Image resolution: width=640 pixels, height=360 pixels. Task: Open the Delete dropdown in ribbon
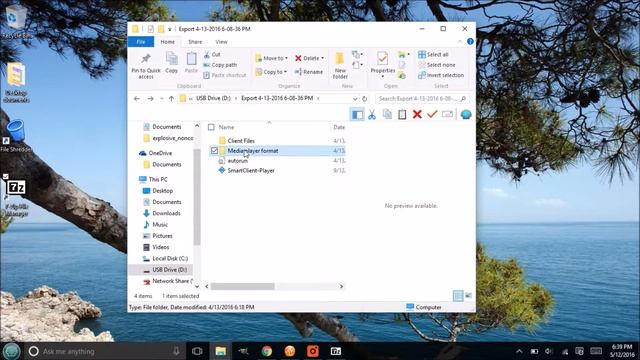coord(309,58)
